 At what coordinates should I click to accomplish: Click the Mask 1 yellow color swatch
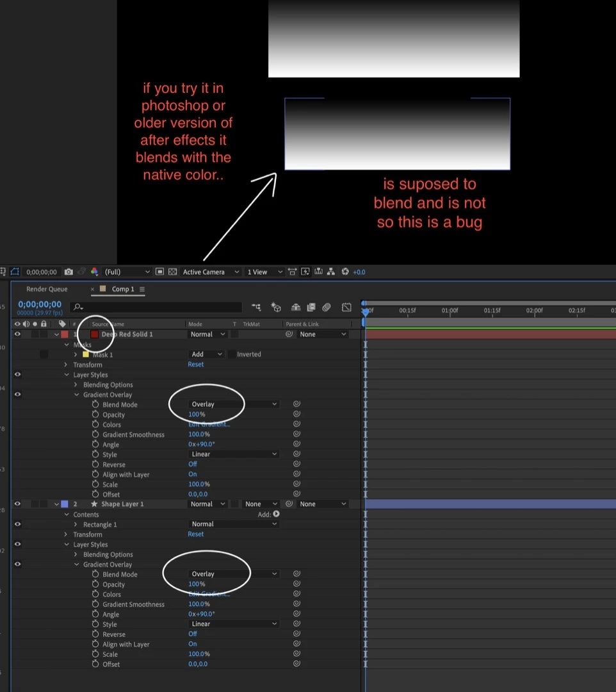(86, 354)
